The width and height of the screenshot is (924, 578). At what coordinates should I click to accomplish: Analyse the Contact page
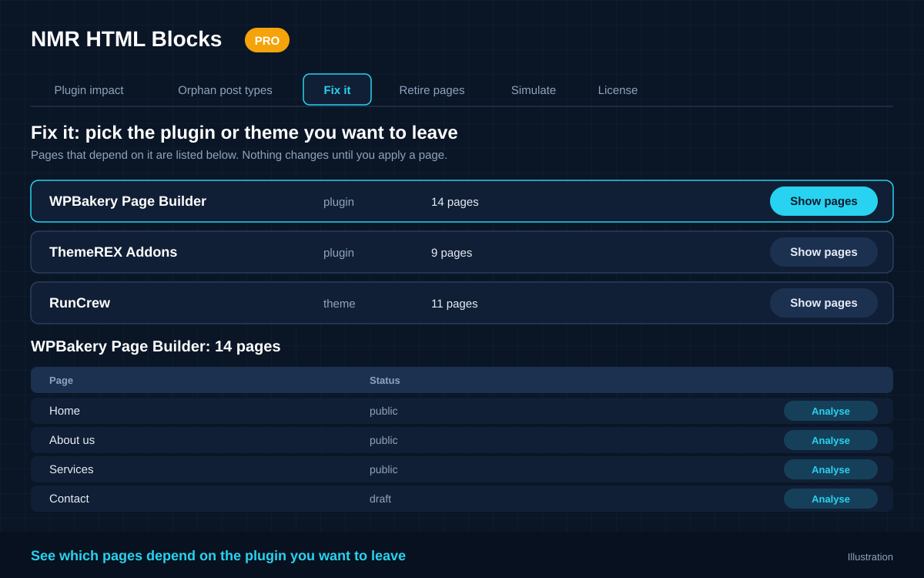831,499
